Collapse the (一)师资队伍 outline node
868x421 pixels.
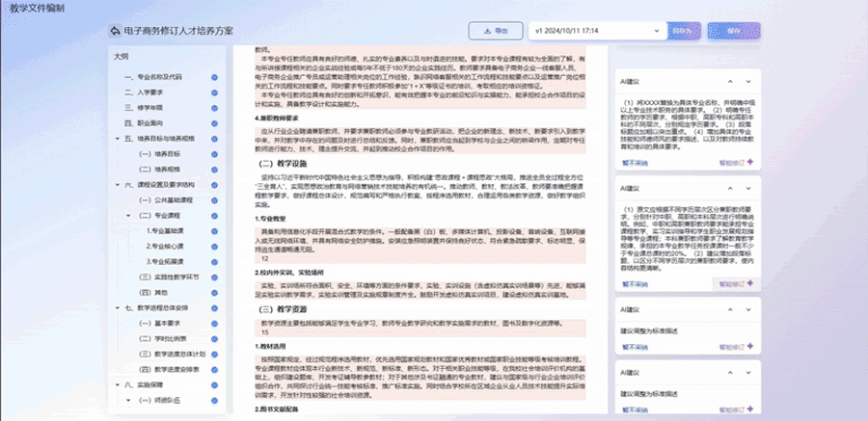point(128,400)
